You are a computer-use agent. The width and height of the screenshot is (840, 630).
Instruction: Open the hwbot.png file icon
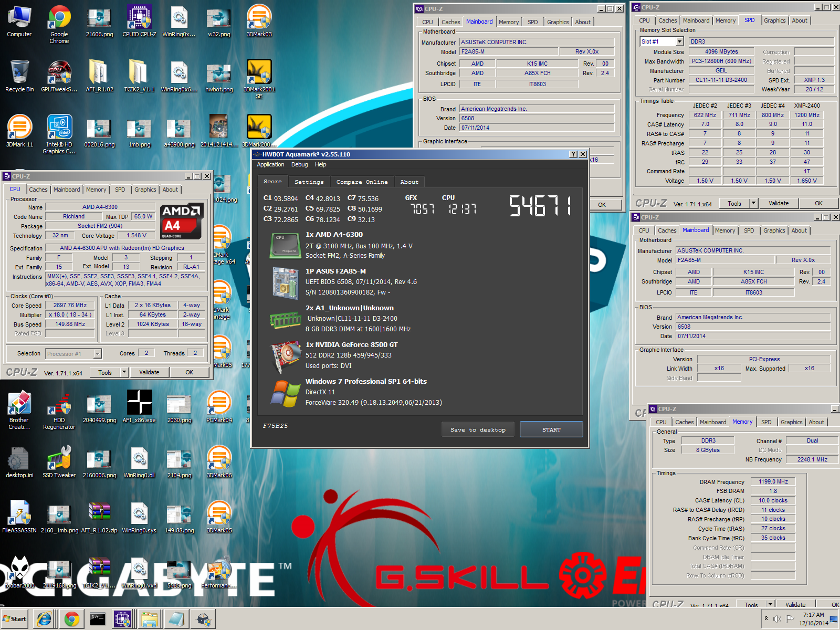219,77
